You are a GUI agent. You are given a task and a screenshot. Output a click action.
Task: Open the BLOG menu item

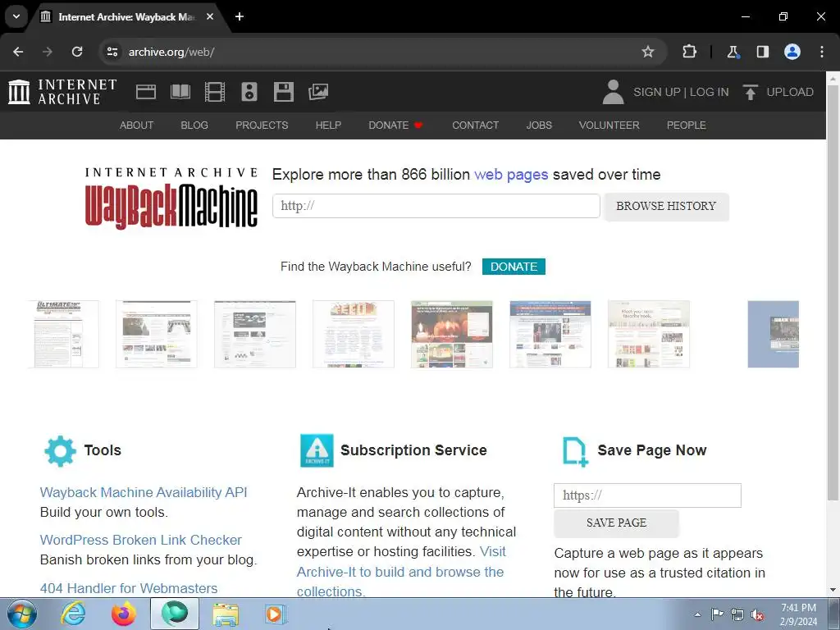194,125
